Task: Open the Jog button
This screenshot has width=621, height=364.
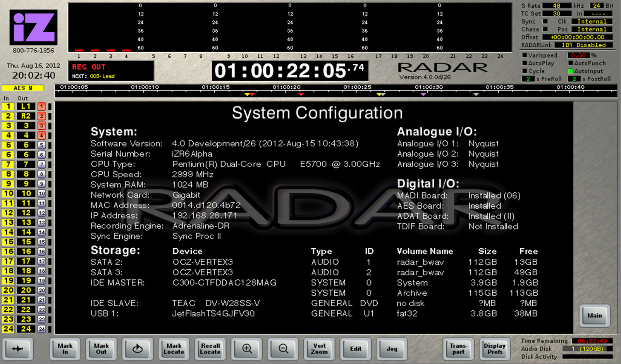Action: [x=392, y=349]
